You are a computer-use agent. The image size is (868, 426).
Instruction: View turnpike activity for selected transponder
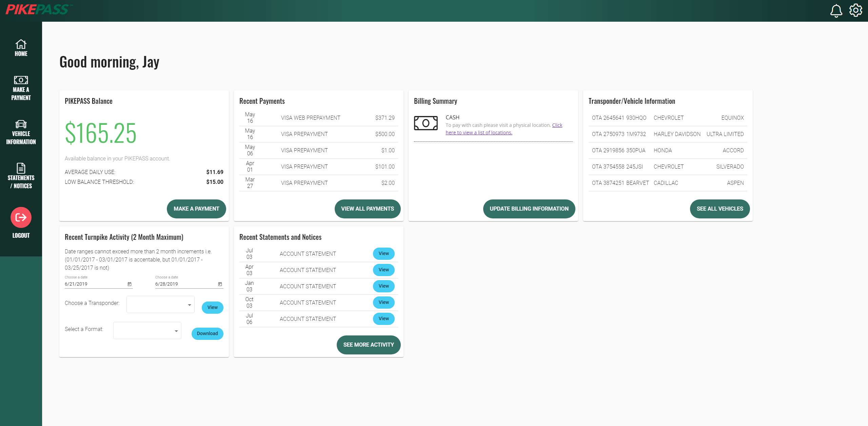(x=213, y=308)
